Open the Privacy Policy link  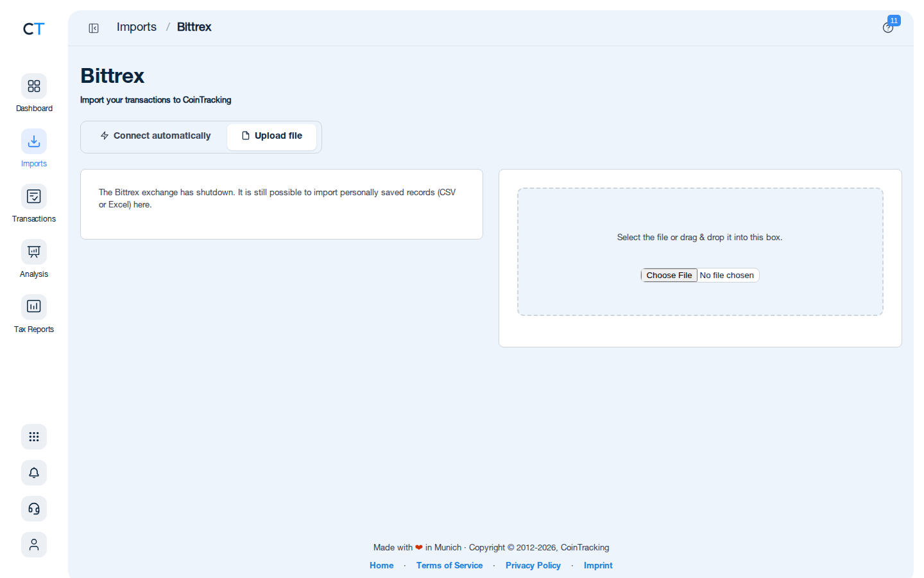pos(533,566)
